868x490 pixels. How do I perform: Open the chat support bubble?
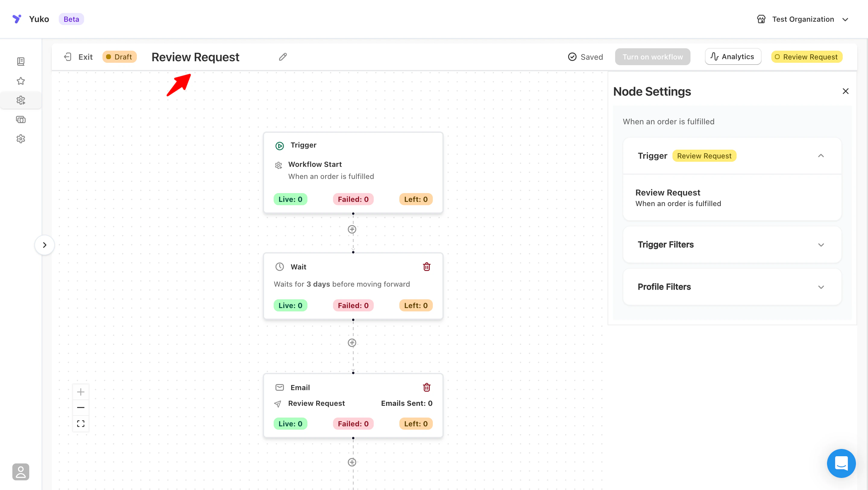841,463
